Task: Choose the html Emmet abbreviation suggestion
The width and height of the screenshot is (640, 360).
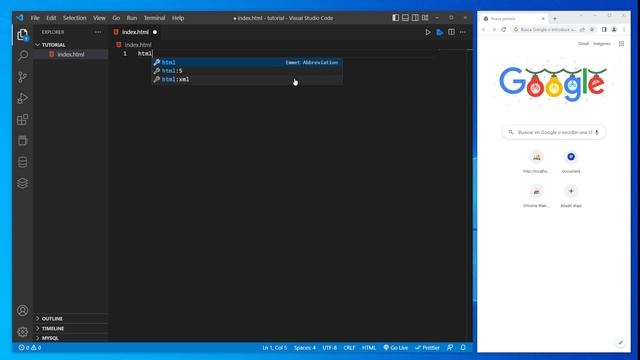Action: pos(247,62)
